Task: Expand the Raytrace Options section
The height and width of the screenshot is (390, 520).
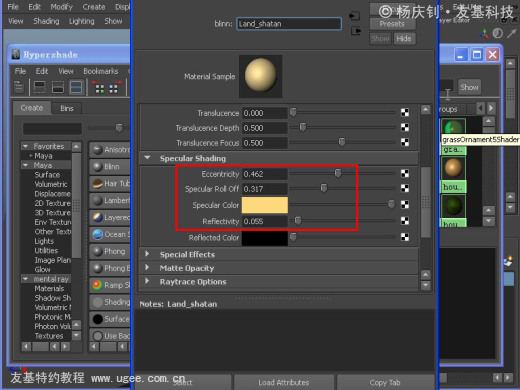Action: (147, 281)
